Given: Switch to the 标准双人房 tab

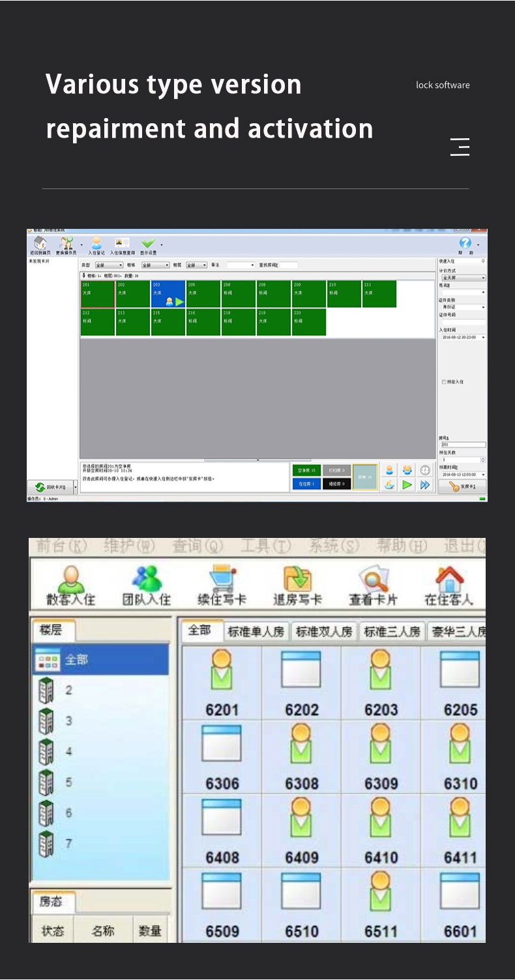Looking at the screenshot, I should [x=324, y=631].
